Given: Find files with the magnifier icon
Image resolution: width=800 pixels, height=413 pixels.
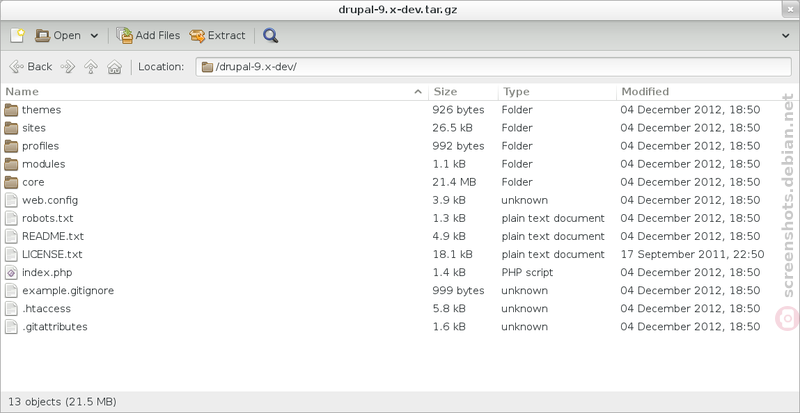Looking at the screenshot, I should click(270, 35).
